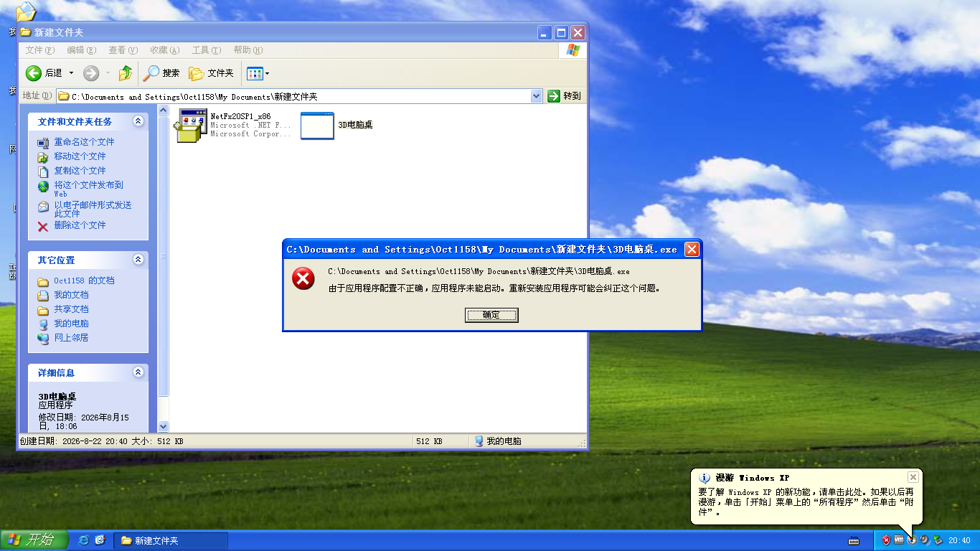Go up one folder level icon

126,73
